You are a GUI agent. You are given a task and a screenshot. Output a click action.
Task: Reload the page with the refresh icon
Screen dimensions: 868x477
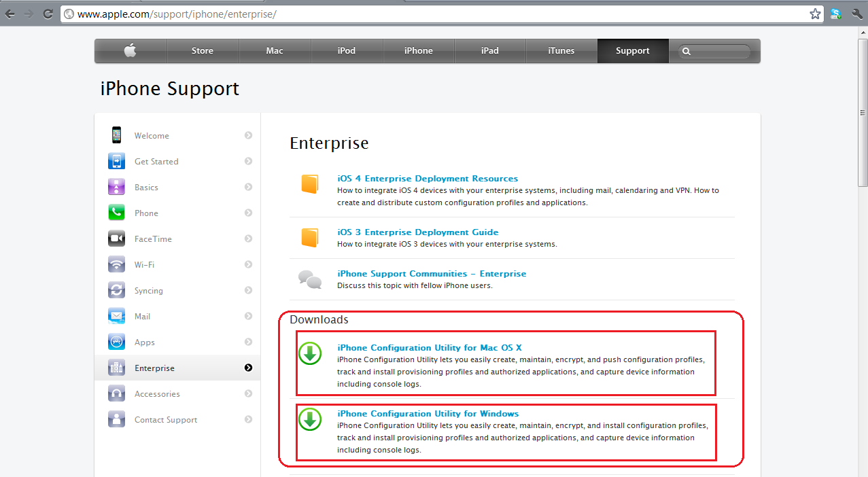pos(48,14)
